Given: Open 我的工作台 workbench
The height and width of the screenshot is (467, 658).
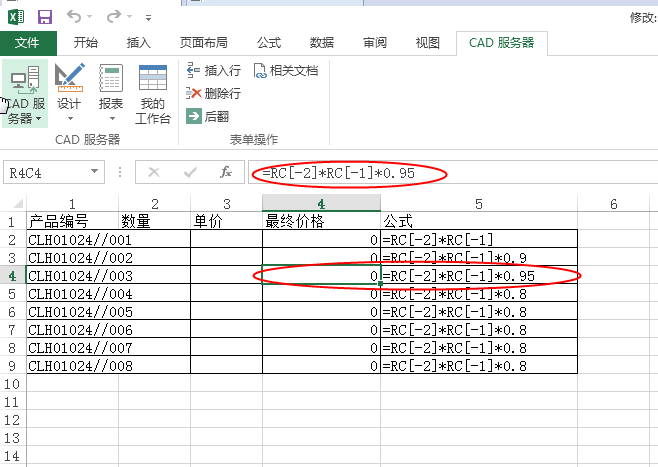Looking at the screenshot, I should 152,95.
